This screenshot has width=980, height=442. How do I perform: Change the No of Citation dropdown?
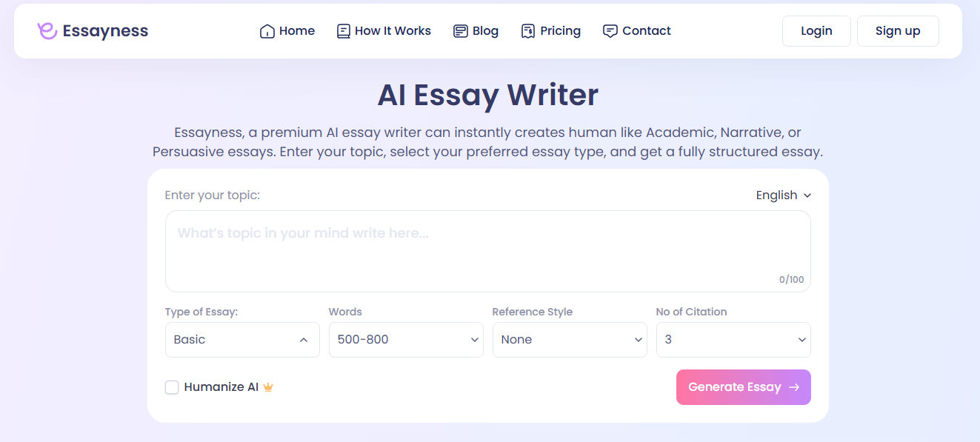733,339
